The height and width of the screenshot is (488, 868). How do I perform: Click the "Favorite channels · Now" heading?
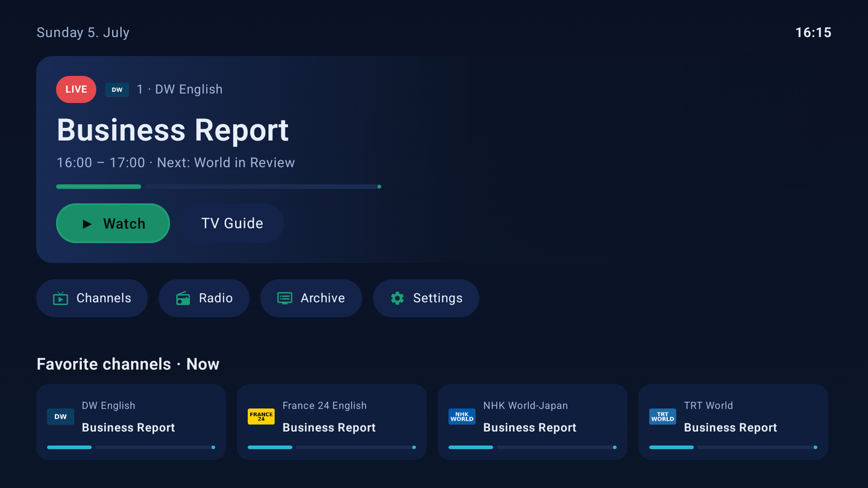tap(128, 364)
